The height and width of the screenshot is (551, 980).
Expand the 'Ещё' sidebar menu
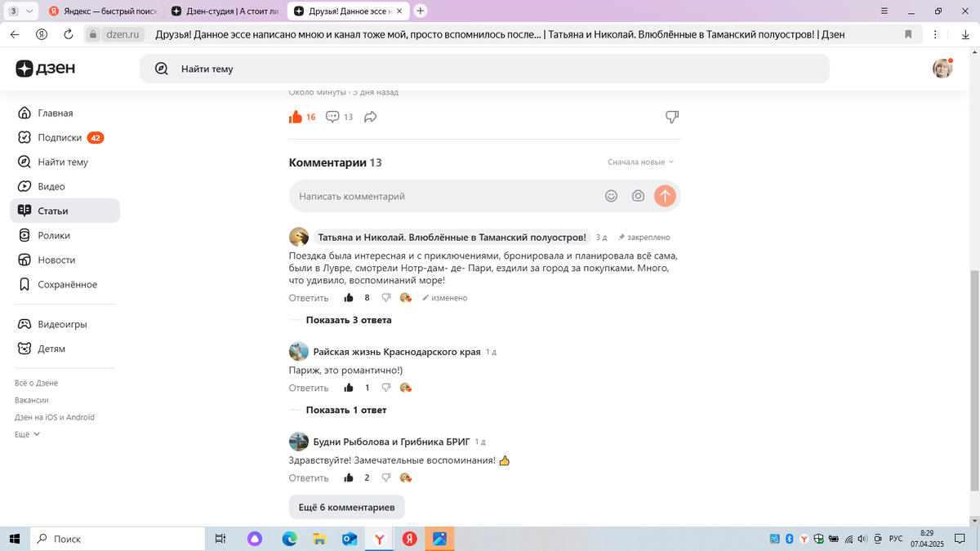pos(27,434)
